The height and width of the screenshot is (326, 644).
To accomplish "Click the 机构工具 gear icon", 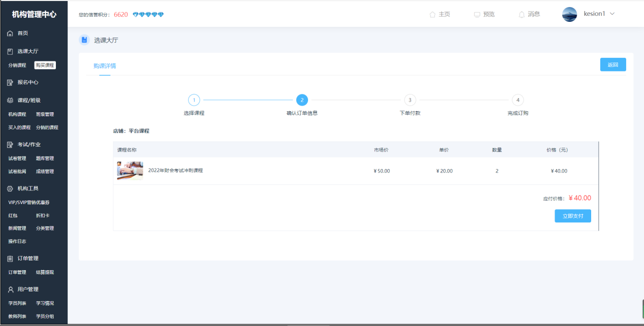I will (x=10, y=189).
